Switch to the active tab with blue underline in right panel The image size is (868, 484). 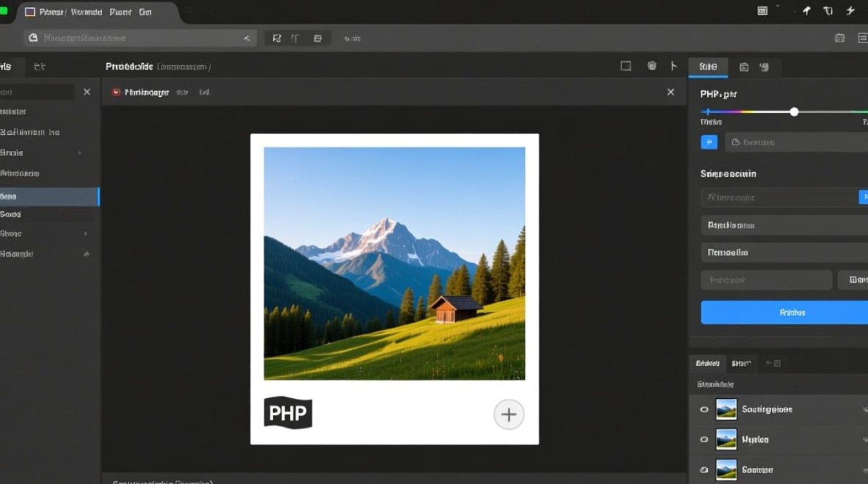708,66
